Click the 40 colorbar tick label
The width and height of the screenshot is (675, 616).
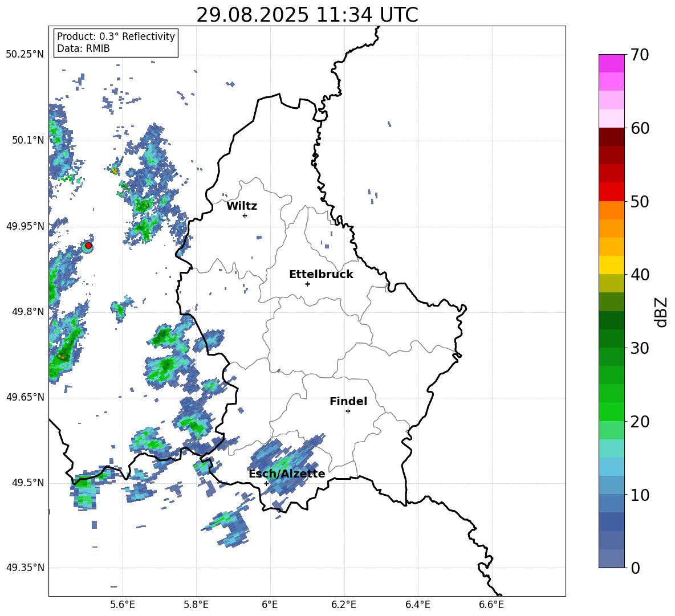(x=640, y=275)
